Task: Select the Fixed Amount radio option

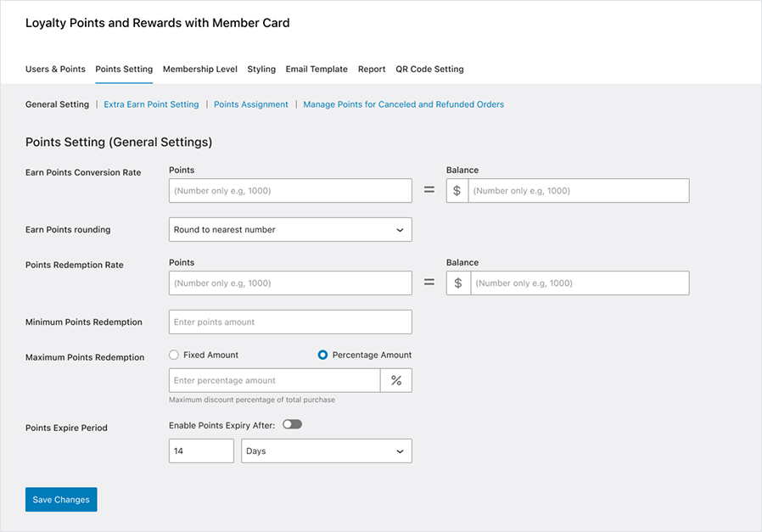Action: tap(174, 355)
